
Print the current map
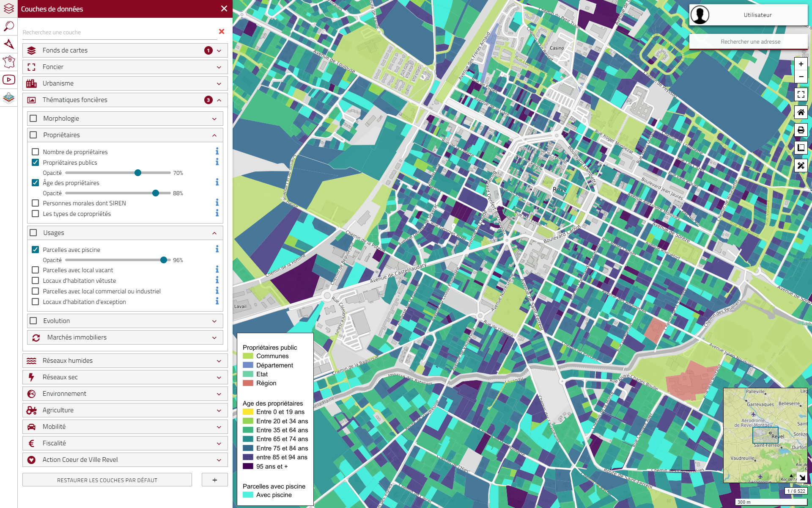tap(801, 130)
